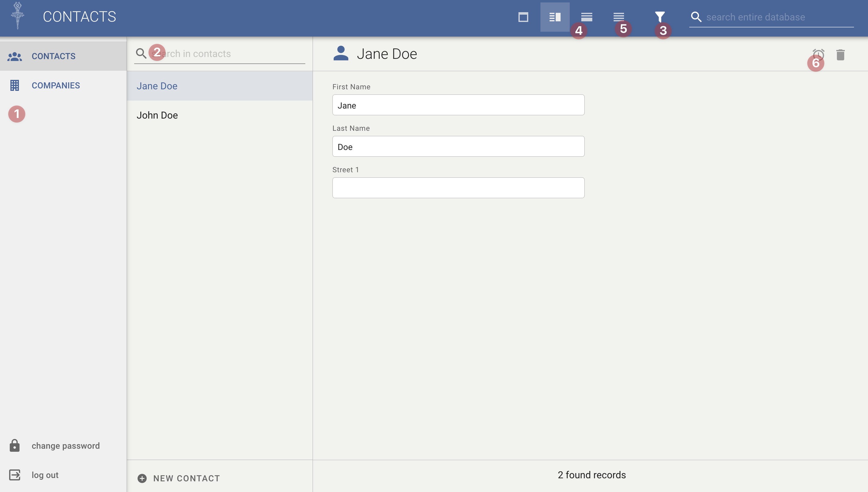Click the alarm clock reminder icon
The image size is (868, 492).
point(818,55)
